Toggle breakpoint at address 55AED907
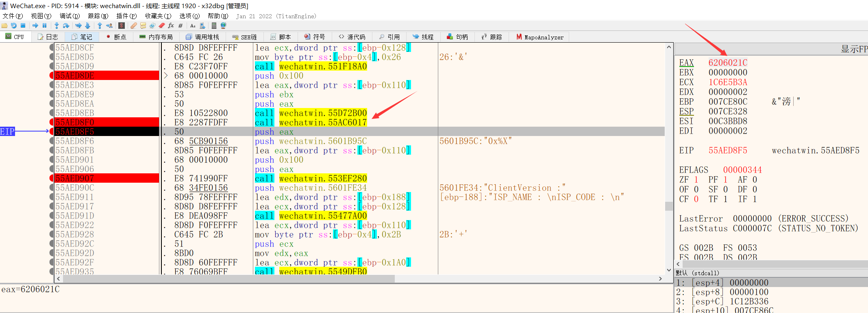The width and height of the screenshot is (868, 313). click(52, 178)
